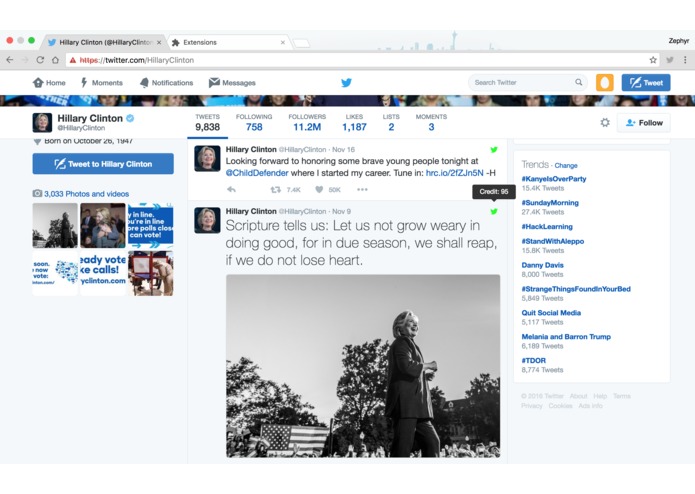Select the Lists 2 tab

point(391,123)
